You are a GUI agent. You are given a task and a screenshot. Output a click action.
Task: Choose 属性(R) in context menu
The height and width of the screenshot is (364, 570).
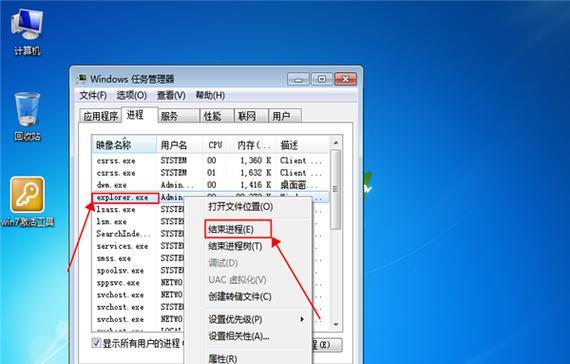[x=248, y=358]
